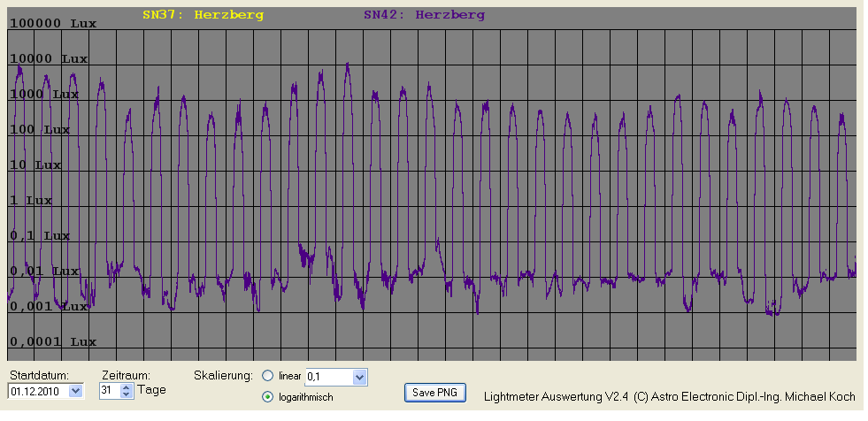Click the Tage unit label
Screen dimensions: 868x421
[x=150, y=390]
